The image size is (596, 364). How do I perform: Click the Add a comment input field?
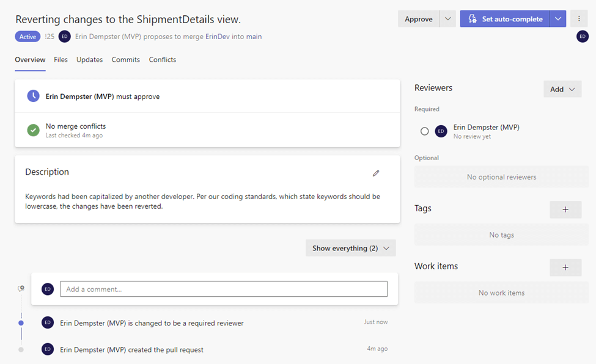(224, 289)
